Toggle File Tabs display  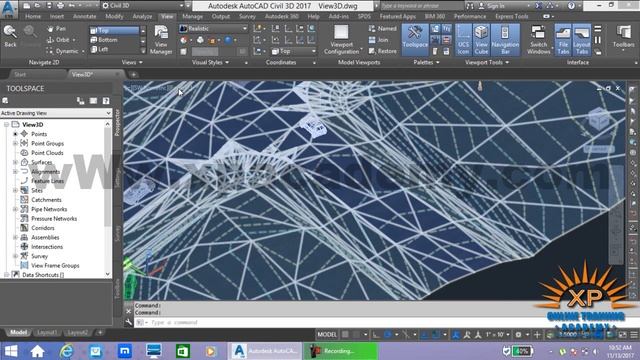point(563,40)
